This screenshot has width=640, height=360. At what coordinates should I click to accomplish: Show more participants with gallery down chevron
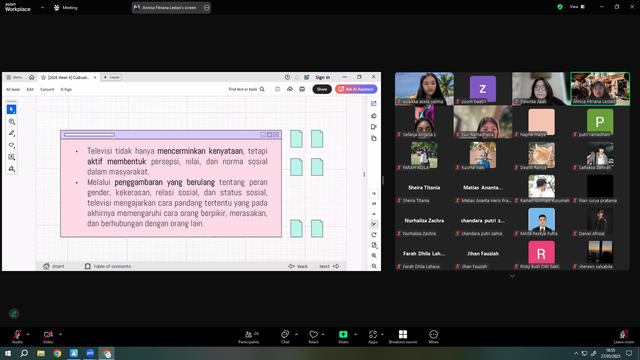512,276
